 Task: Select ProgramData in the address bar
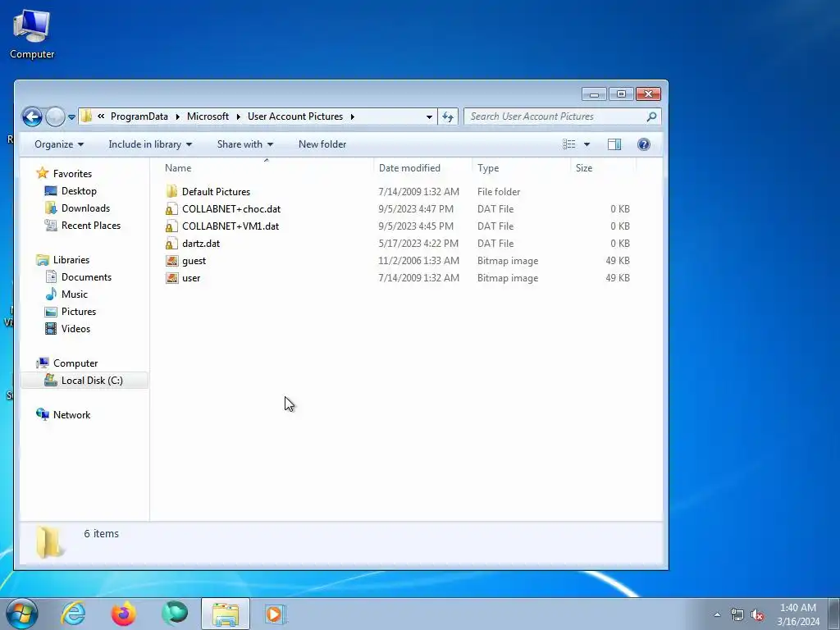tap(139, 116)
